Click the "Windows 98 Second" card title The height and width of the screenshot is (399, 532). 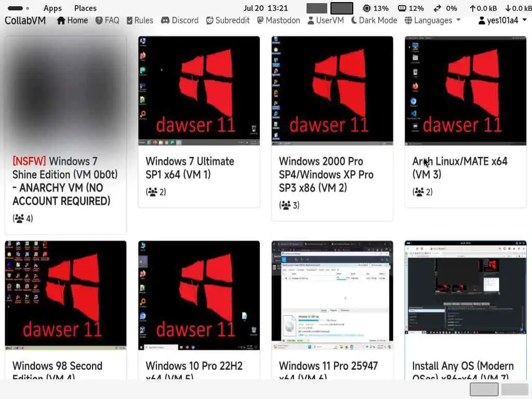[57, 366]
